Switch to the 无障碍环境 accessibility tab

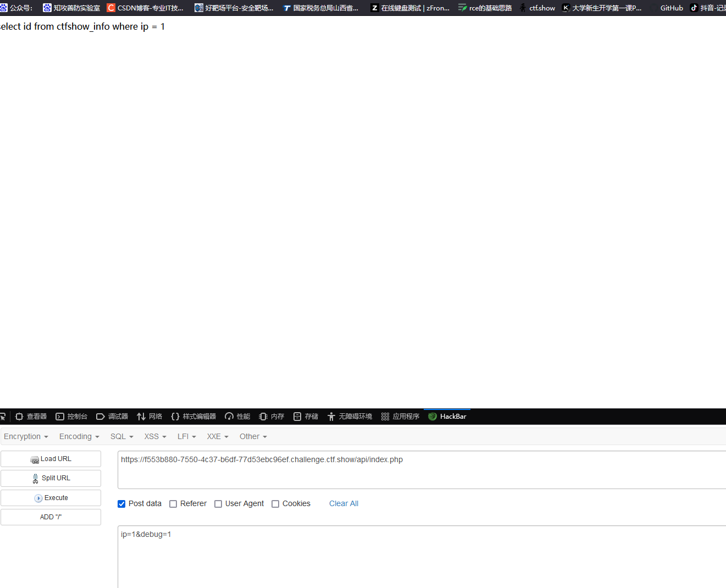pyautogui.click(x=350, y=417)
